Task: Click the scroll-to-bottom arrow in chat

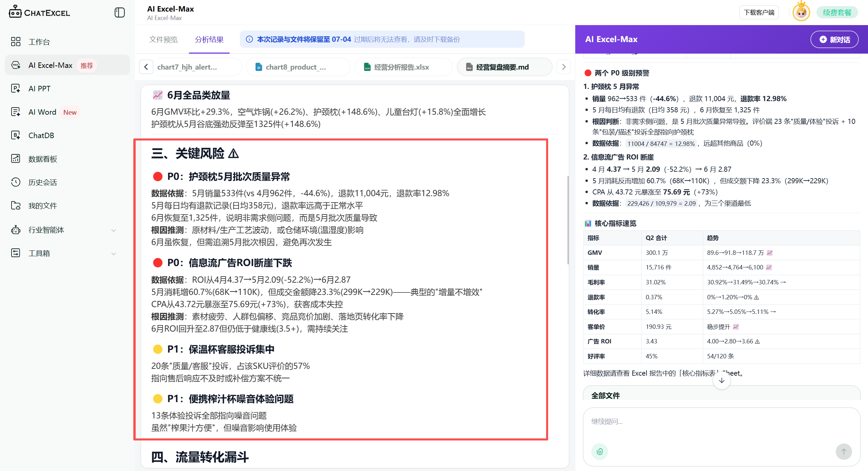Action: (721, 380)
